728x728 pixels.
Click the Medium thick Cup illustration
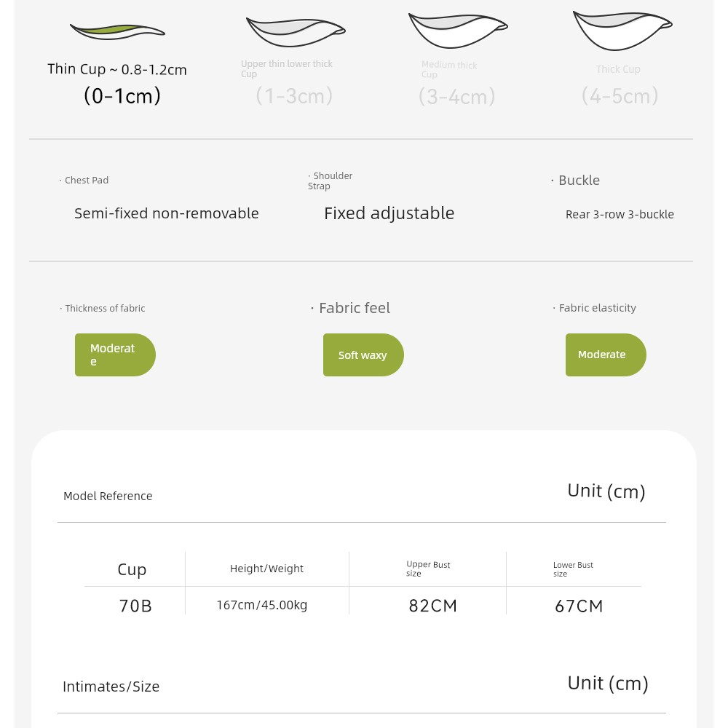458,31
